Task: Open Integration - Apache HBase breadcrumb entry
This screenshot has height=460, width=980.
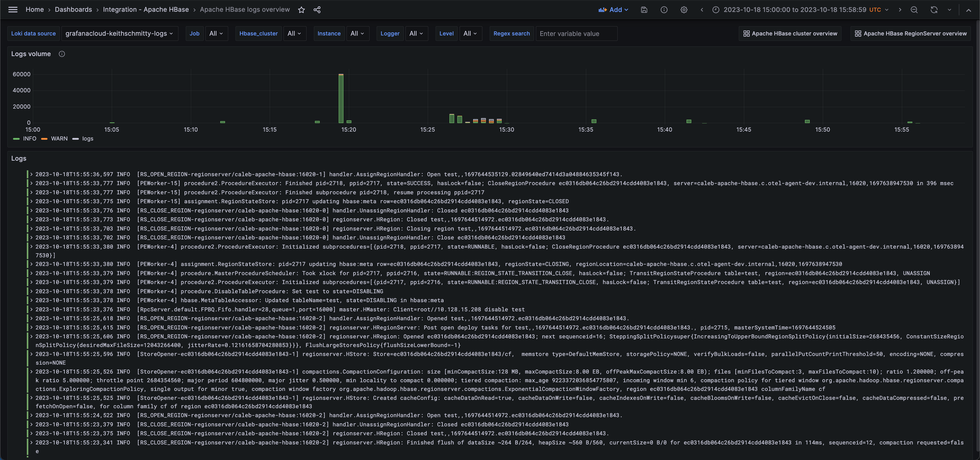Action: [146, 9]
